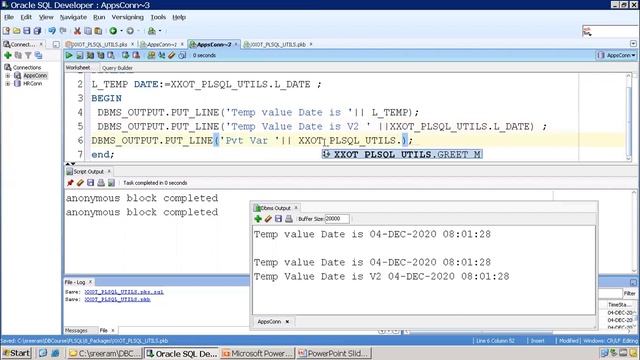Switch to Messages tab in log panel
Image resolution: width=640 pixels, height=360 pixels.
(76, 330)
